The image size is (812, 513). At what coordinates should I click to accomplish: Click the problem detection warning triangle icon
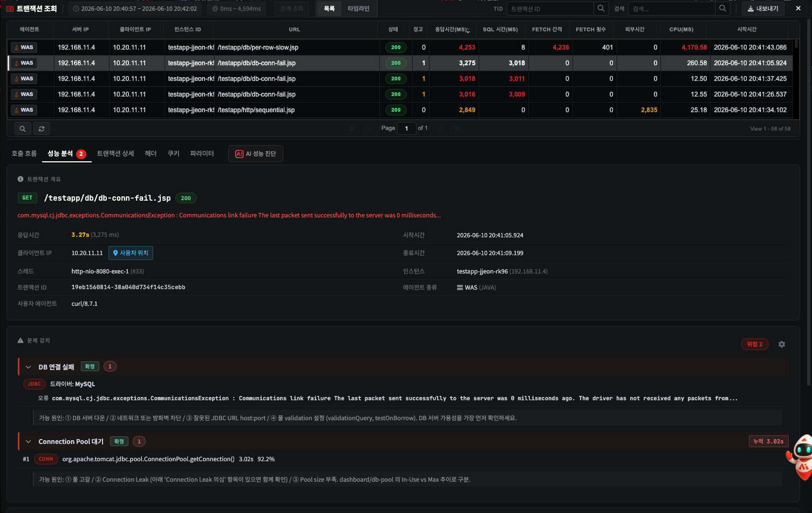click(x=21, y=340)
